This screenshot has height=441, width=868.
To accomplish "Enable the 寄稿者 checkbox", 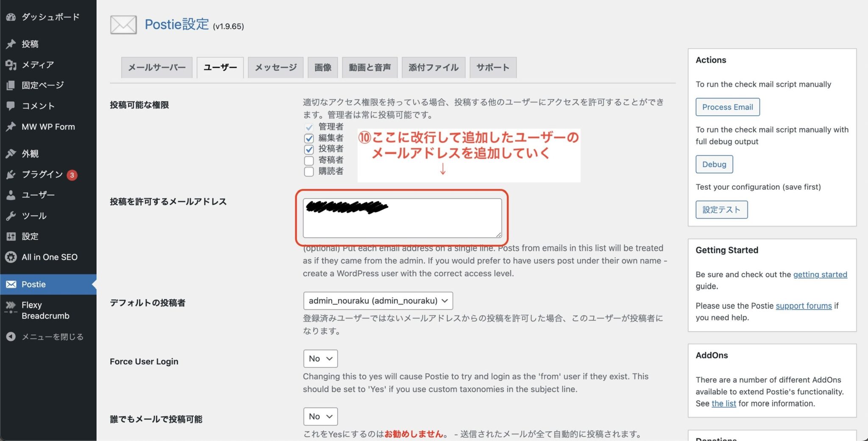I will pyautogui.click(x=309, y=160).
